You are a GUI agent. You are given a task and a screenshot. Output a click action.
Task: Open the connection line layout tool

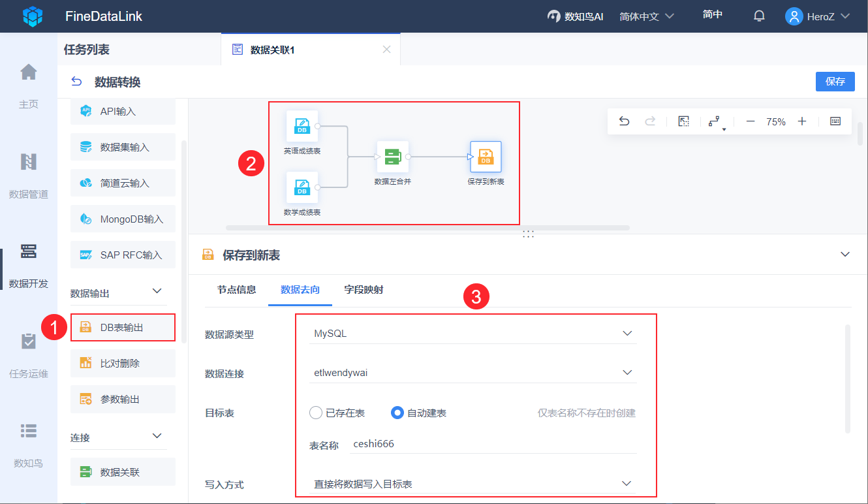(x=717, y=122)
